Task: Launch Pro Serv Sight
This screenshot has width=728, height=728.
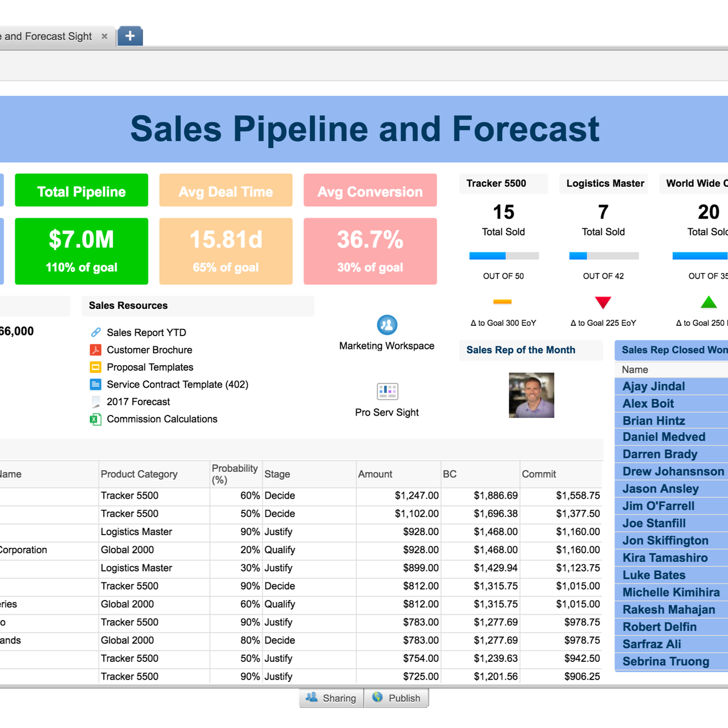Action: tap(387, 391)
